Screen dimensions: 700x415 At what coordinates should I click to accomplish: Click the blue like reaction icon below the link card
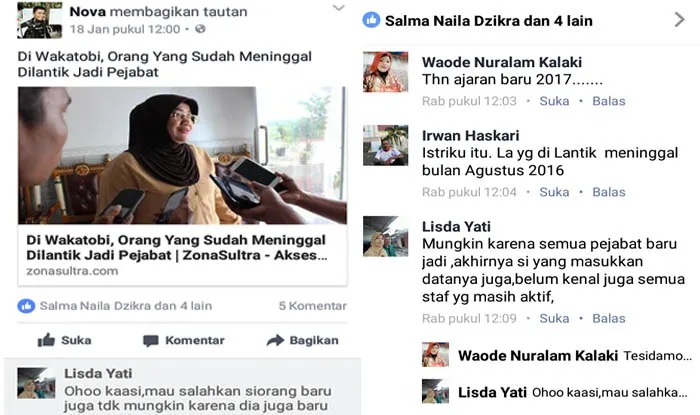26,306
